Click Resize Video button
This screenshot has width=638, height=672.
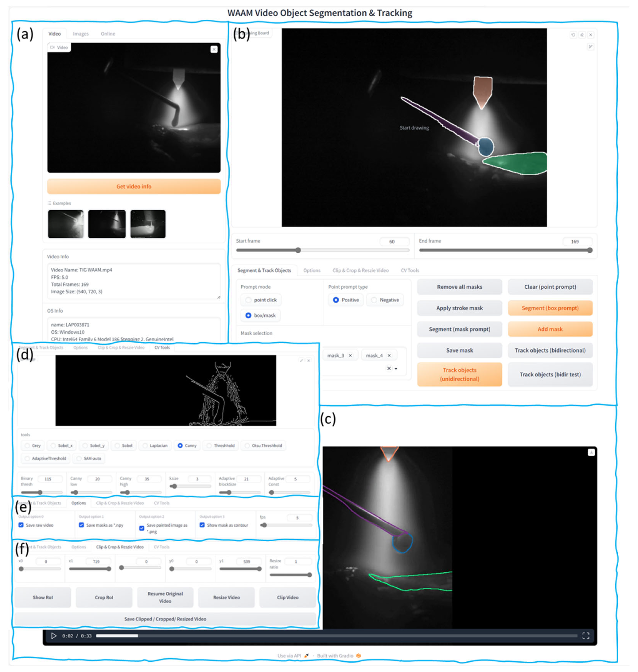coord(227,597)
